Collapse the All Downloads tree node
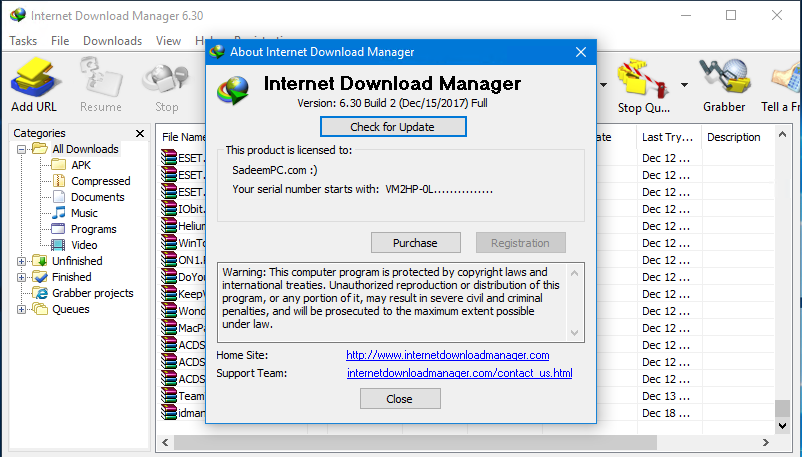The image size is (802, 457). 21,149
